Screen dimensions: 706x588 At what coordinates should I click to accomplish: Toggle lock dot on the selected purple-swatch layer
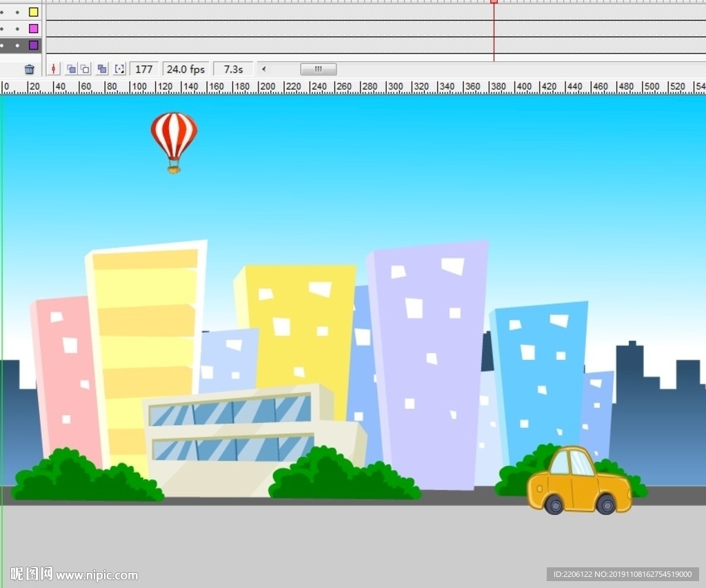[17, 45]
